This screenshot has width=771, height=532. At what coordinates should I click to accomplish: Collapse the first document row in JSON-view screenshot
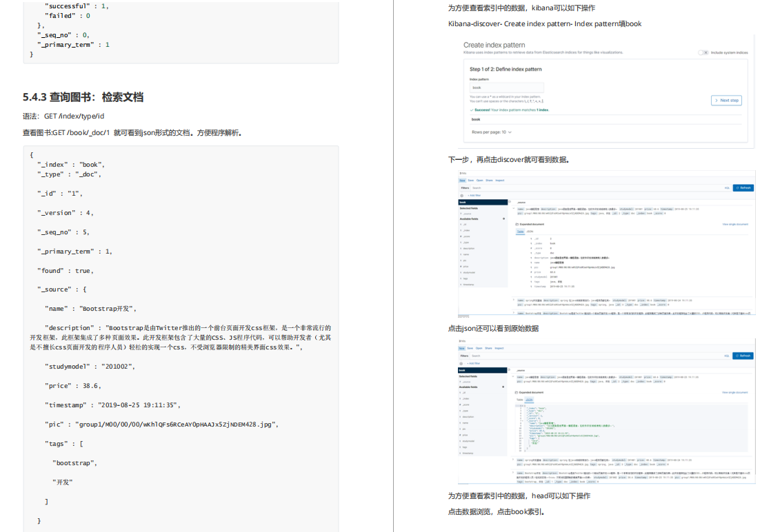coord(513,377)
